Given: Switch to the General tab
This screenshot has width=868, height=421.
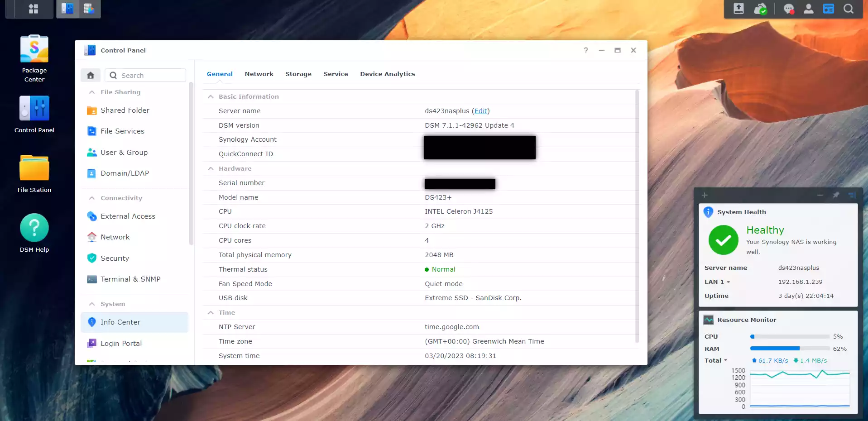Looking at the screenshot, I should pos(220,74).
